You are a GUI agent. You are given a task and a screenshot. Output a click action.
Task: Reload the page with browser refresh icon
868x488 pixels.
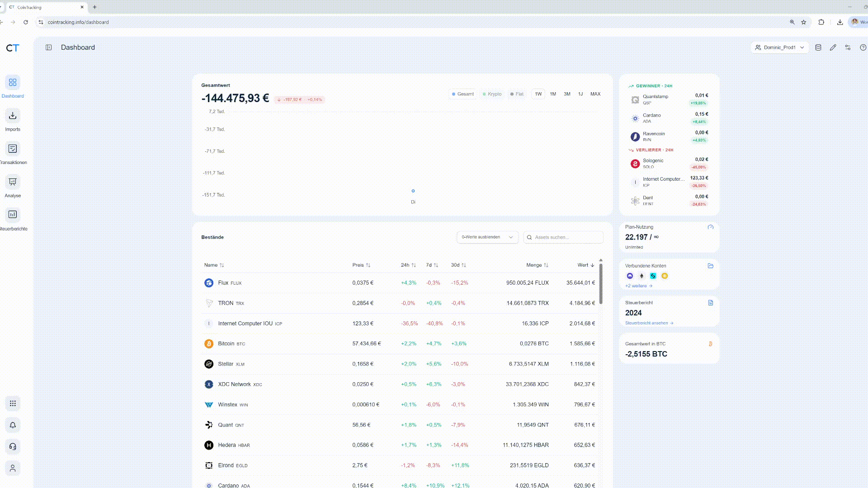pos(26,22)
